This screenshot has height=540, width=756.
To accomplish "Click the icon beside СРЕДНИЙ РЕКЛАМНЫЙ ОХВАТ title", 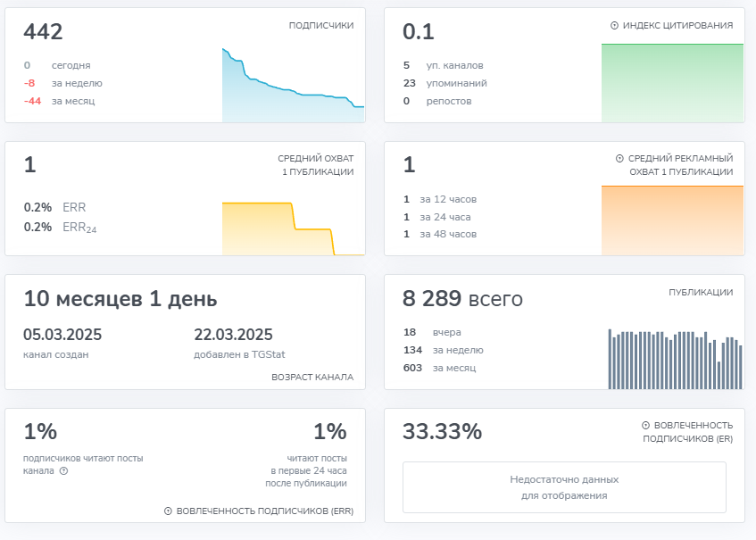I will (x=619, y=159).
